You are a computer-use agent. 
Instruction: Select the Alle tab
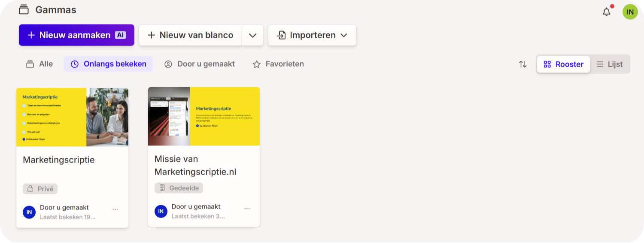coord(39,64)
